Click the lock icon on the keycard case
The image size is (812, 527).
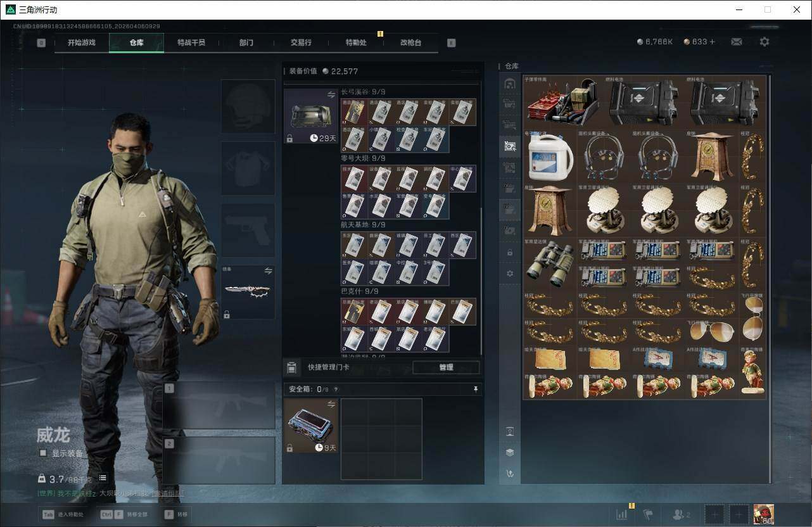tap(289, 138)
